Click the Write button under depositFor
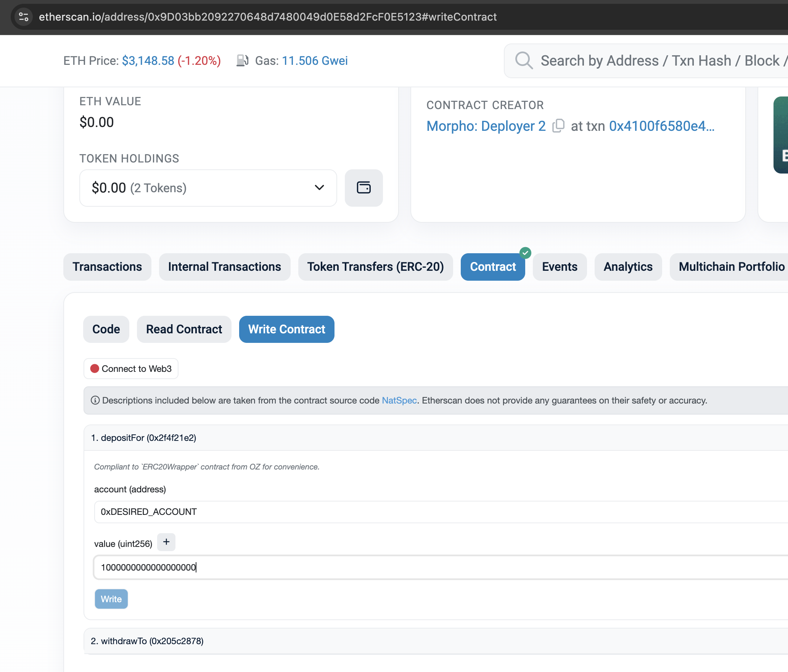 [111, 599]
